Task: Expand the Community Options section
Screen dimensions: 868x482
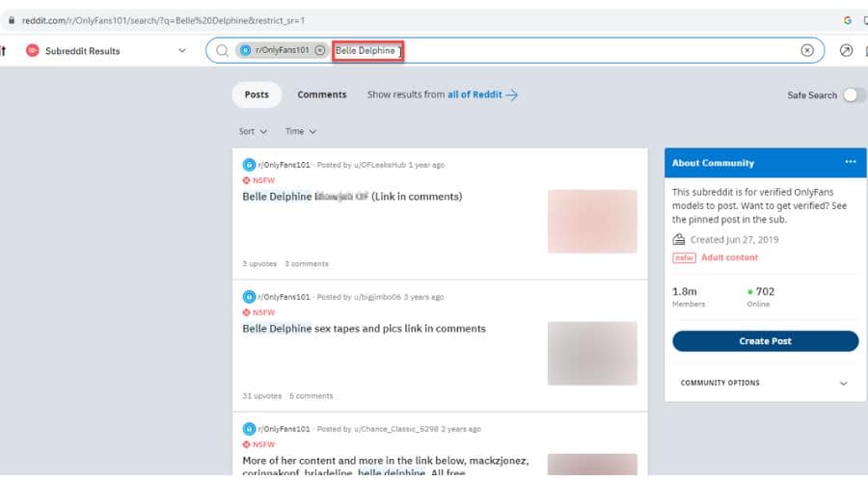Action: (765, 383)
